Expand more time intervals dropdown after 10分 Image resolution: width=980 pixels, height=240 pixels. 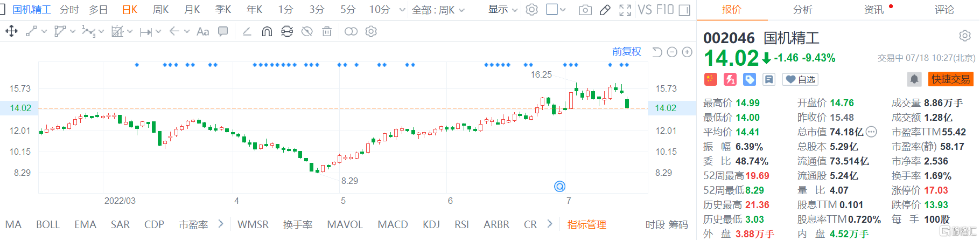pyautogui.click(x=402, y=10)
